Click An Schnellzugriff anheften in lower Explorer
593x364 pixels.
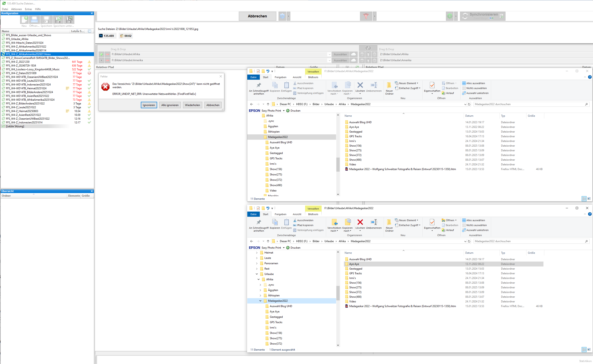pyautogui.click(x=259, y=225)
